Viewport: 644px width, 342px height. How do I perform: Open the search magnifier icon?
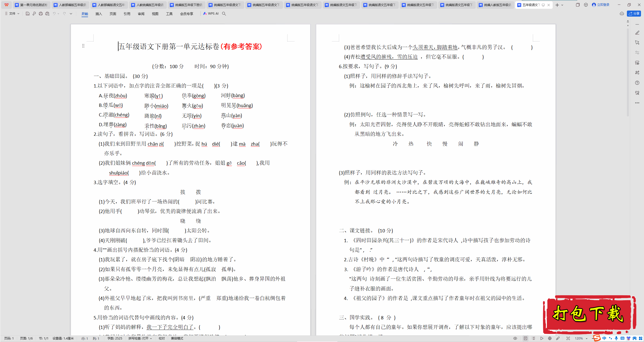tap(224, 14)
